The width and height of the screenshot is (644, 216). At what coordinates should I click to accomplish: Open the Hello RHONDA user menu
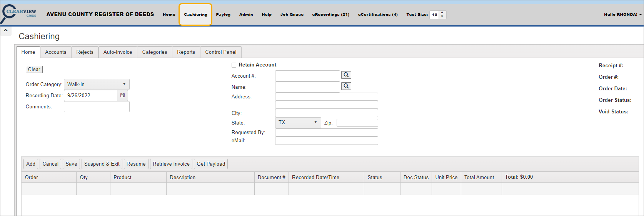[622, 15]
